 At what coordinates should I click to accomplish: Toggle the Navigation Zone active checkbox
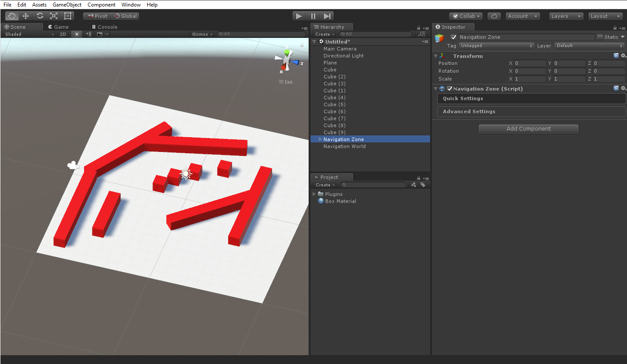(x=453, y=37)
